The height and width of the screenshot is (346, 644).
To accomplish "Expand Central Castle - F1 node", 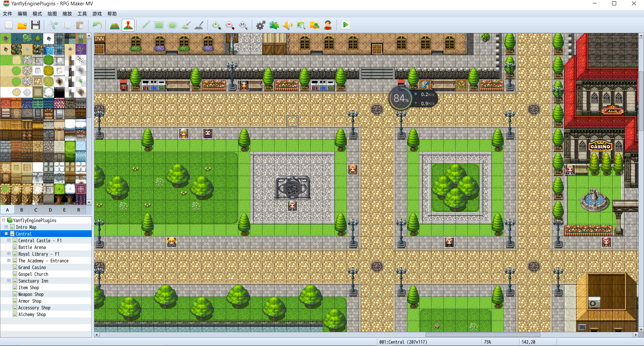I will click(9, 240).
